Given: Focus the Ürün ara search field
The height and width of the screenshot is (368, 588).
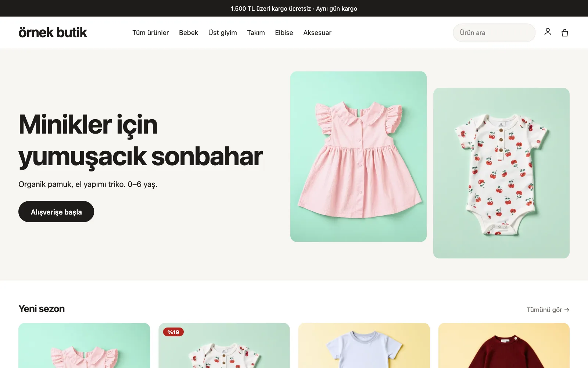Looking at the screenshot, I should pyautogui.click(x=494, y=33).
